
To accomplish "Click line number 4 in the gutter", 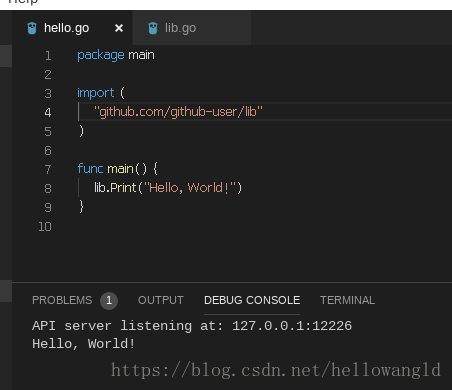I will coord(48,112).
